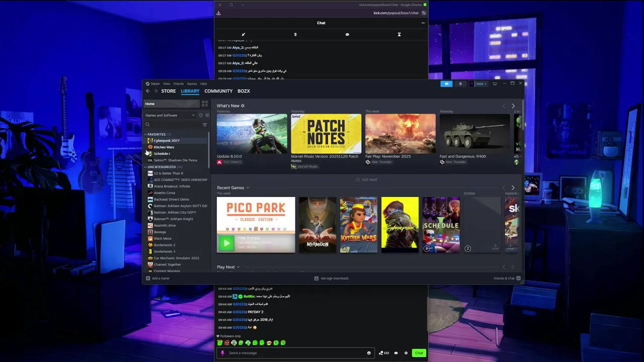The width and height of the screenshot is (644, 362).
Task: Open the BOZX profile tab
Action: (x=244, y=91)
